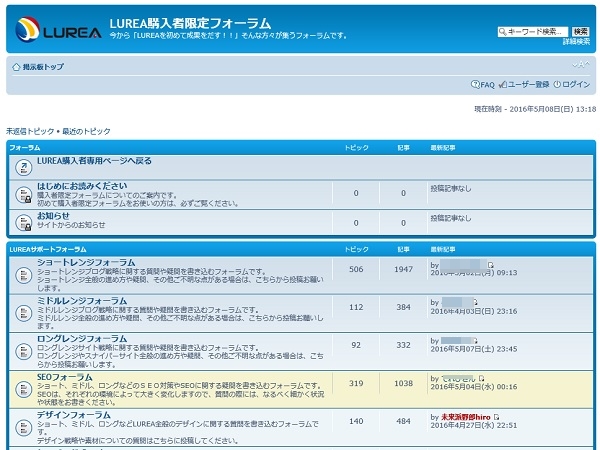Click the 2016年4月03日(日) 23:16 timestamp
Screen dimensions: 600x450
click(x=474, y=311)
